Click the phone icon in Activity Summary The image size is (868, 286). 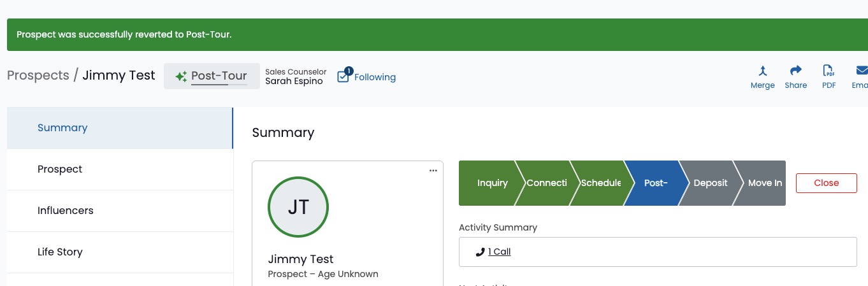(x=480, y=252)
